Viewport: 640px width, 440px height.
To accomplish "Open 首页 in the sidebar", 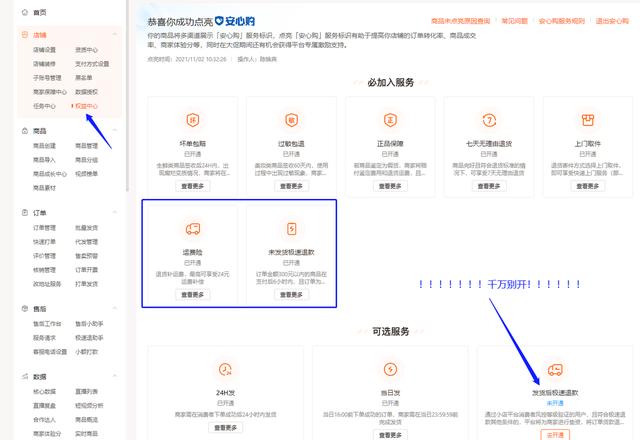I will pos(40,12).
